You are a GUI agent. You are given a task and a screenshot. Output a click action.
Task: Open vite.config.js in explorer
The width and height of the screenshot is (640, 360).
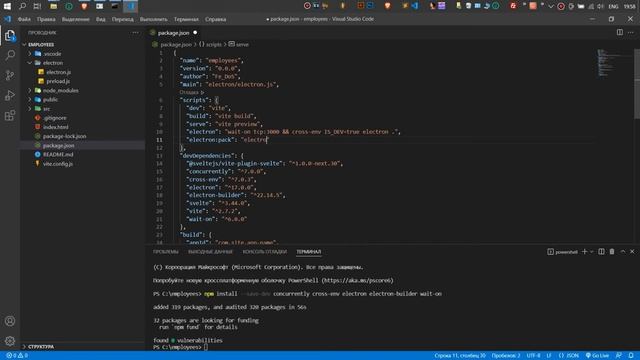(x=58, y=164)
